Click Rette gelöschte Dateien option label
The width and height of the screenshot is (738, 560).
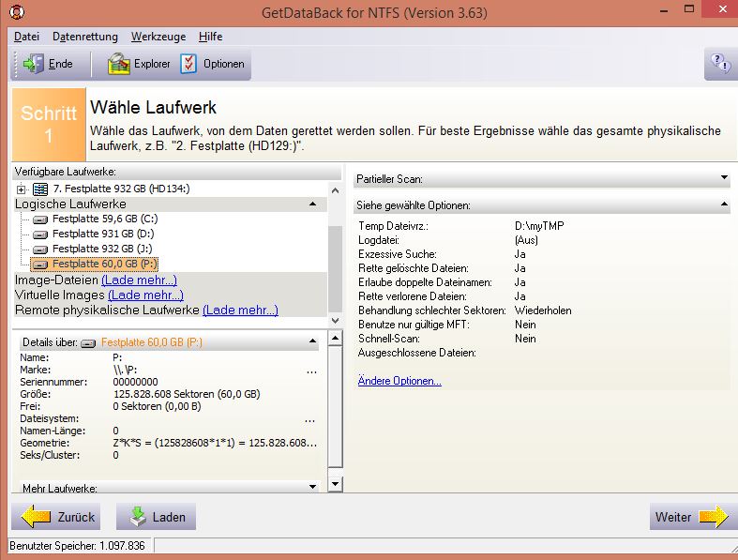click(x=414, y=268)
